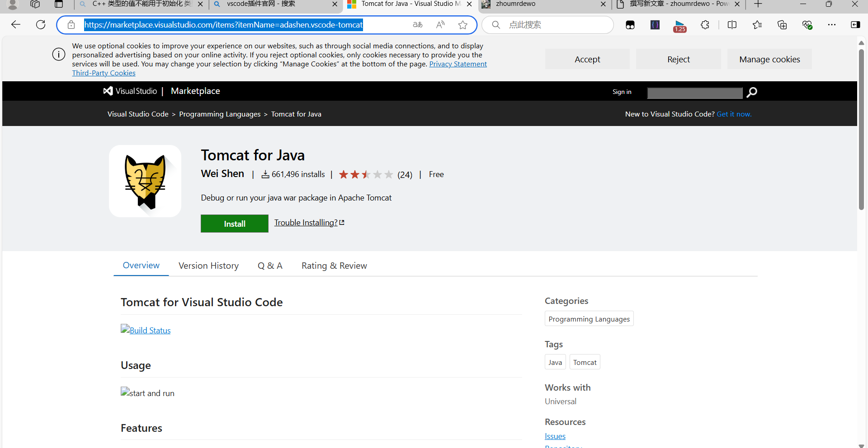Screen dimensions: 868x448
Task: Reject optional cookies
Action: pos(678,59)
